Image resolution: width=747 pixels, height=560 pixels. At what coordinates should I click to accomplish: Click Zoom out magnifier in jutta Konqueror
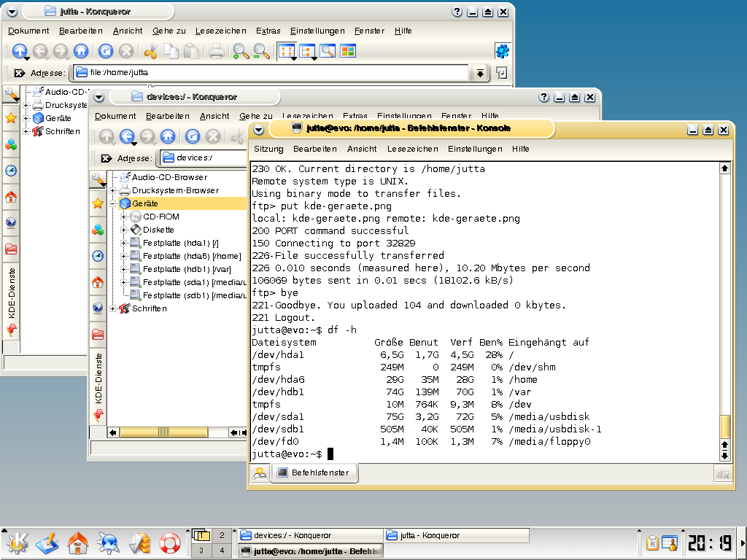261,51
